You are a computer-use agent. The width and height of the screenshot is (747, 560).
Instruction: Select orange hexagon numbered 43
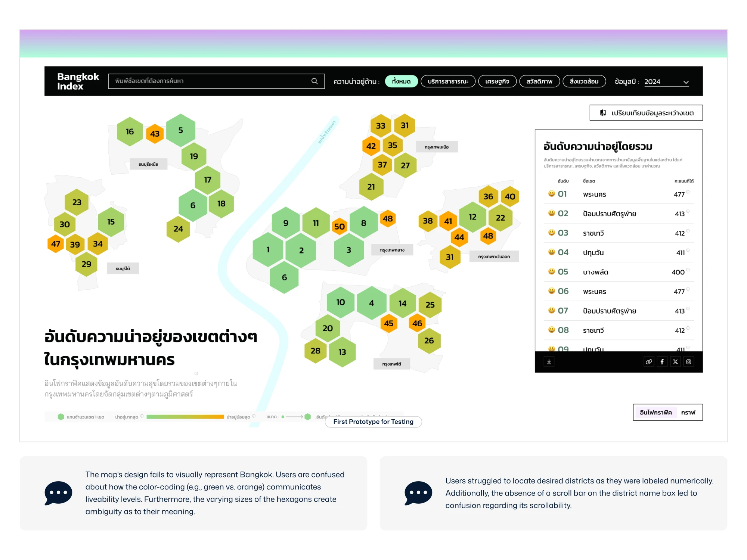point(155,134)
